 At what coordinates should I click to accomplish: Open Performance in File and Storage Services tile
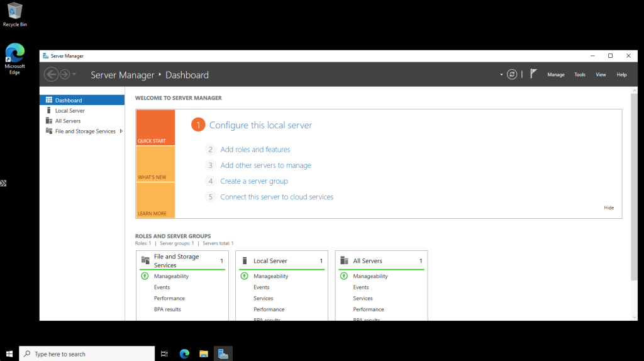[x=169, y=298]
